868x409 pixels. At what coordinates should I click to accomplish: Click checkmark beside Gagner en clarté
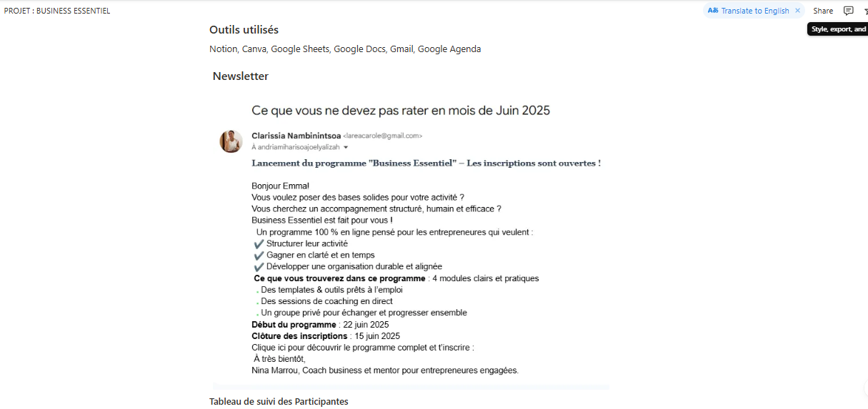coord(259,255)
